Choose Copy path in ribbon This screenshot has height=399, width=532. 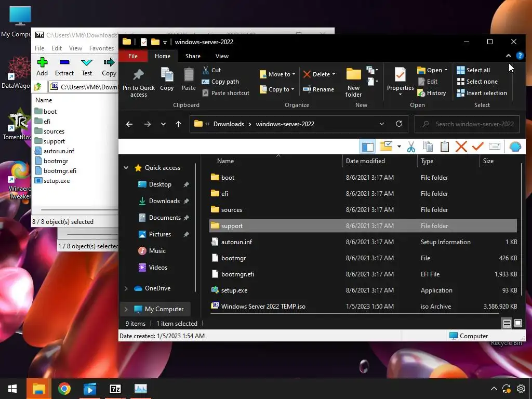coord(220,82)
